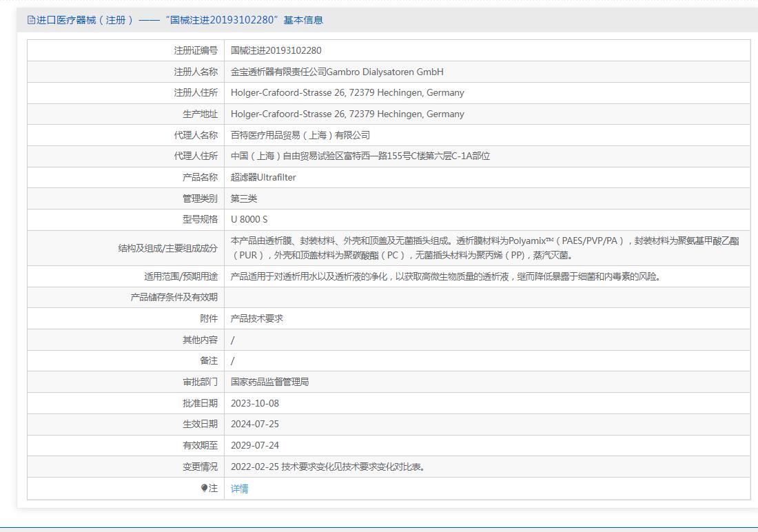
Task: Select the intended use description text
Action: 446,276
